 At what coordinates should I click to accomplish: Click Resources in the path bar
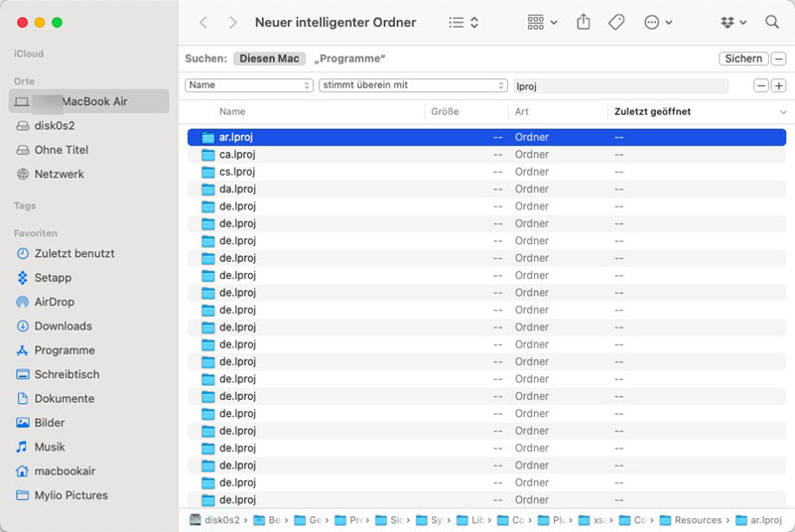pyautogui.click(x=691, y=520)
